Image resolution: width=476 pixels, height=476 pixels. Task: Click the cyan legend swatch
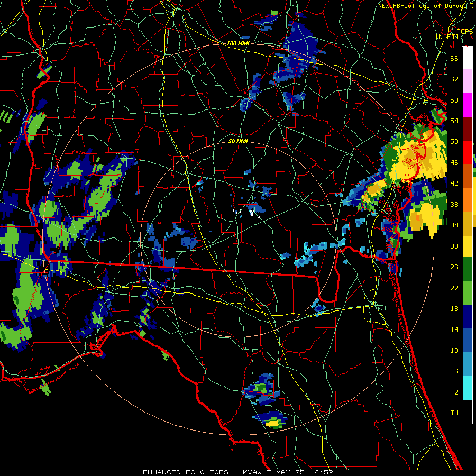tap(467, 388)
